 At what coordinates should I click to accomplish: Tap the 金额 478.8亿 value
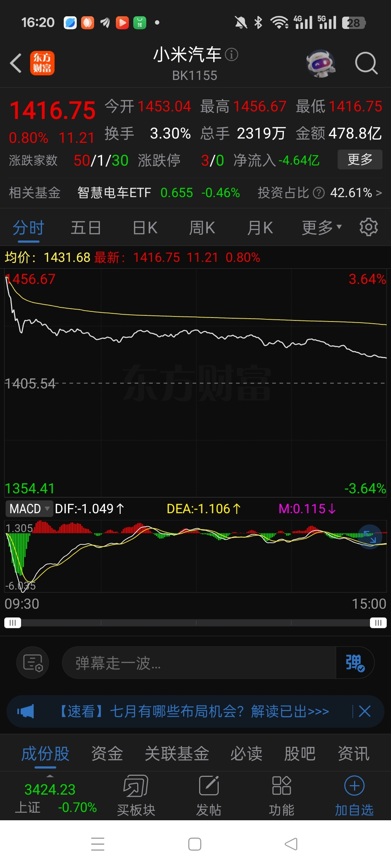coord(355,133)
